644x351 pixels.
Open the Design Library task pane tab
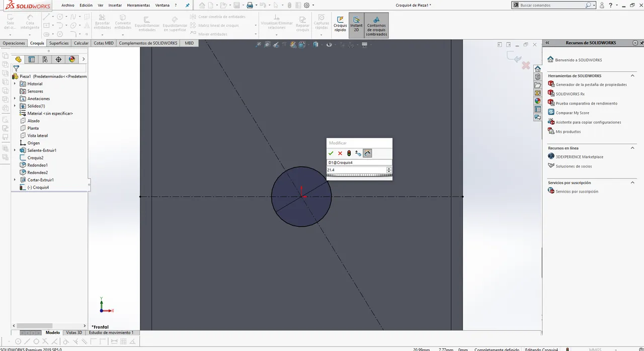pos(538,77)
